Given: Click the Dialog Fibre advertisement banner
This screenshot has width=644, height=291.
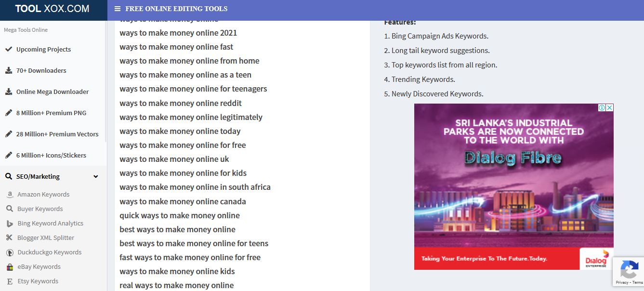Looking at the screenshot, I should 514,186.
